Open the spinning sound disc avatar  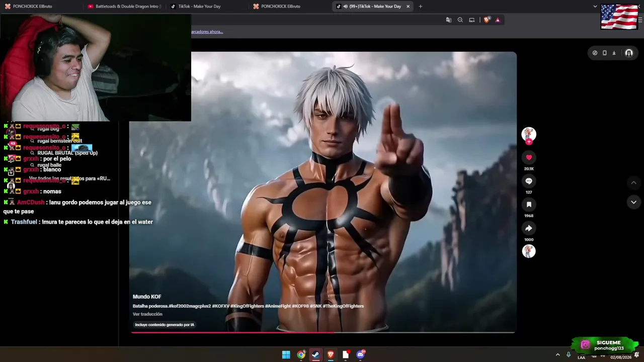[x=529, y=251]
